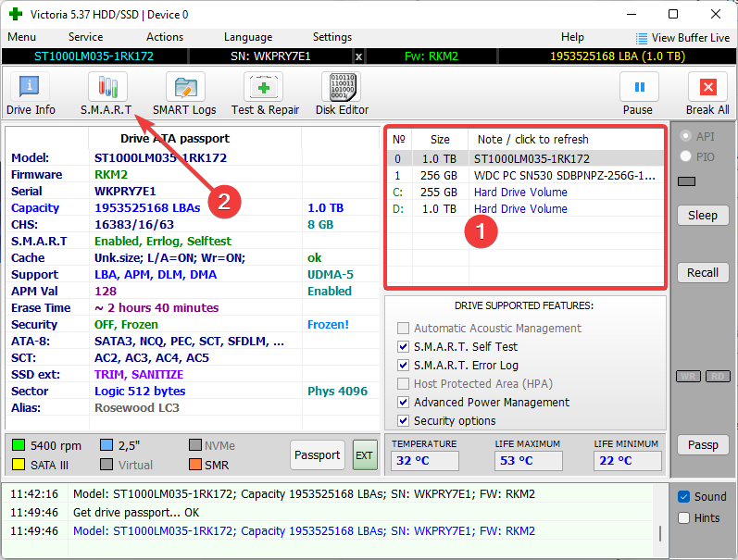Click the green 5400 rpm indicator
Screen dimensions: 738x560
coord(19,444)
